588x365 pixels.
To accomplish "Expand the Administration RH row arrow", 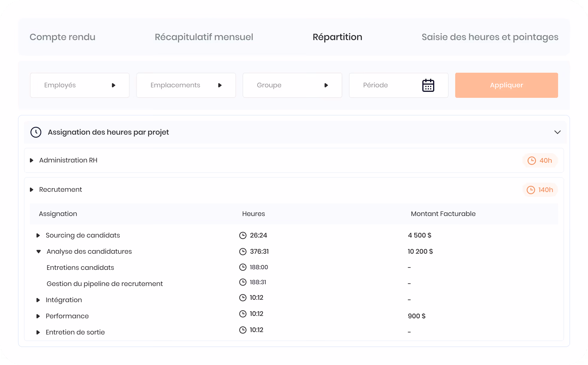I will coord(31,160).
